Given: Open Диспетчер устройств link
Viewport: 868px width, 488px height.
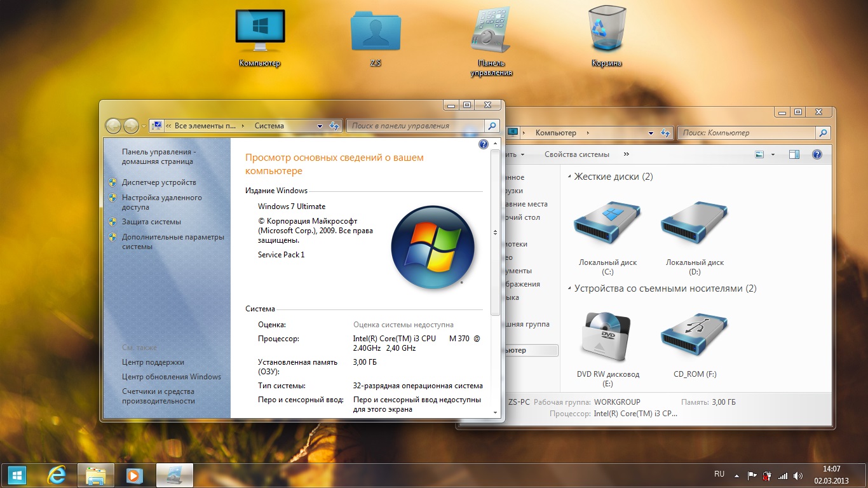Looking at the screenshot, I should tap(159, 182).
